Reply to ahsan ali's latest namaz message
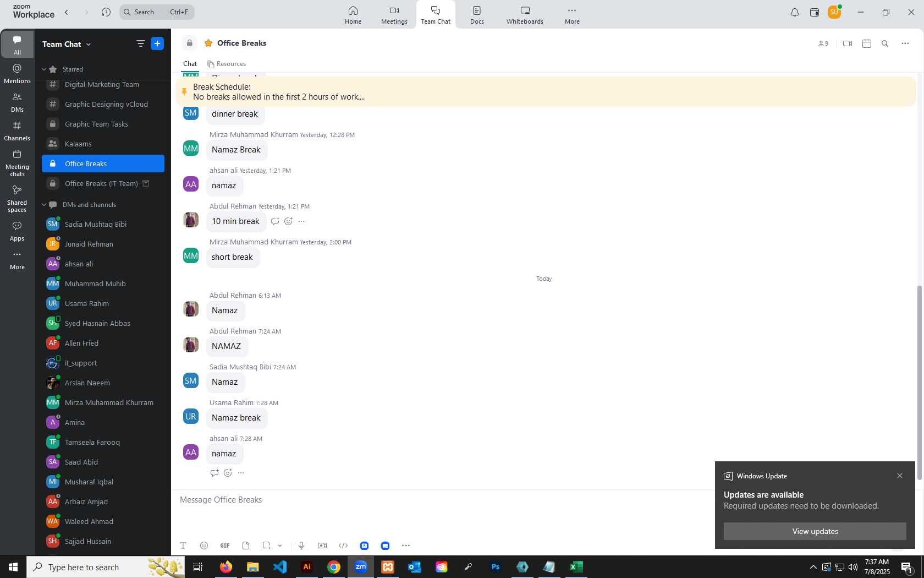 click(215, 473)
